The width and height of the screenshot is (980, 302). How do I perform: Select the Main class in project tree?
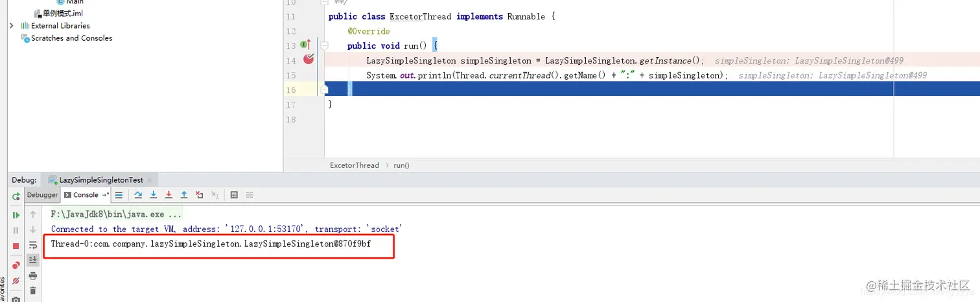coord(70,2)
